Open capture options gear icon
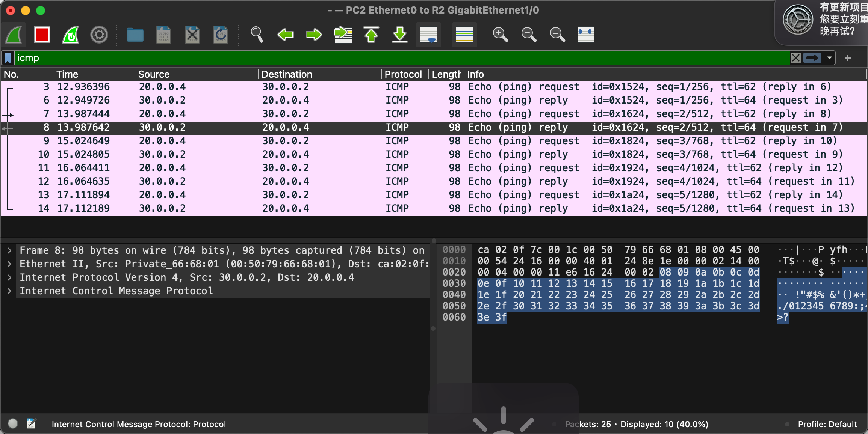The height and width of the screenshot is (434, 868). pyautogui.click(x=99, y=35)
